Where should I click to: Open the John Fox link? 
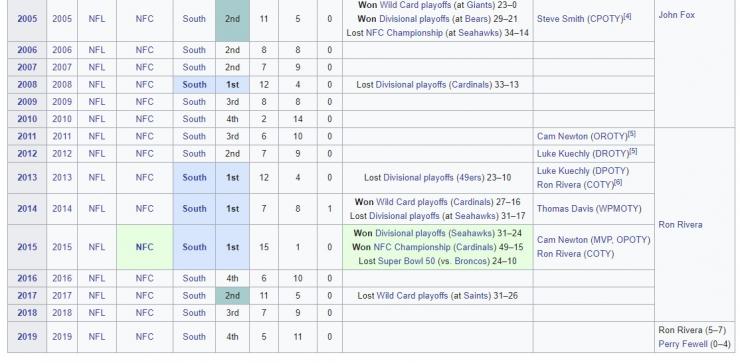(676, 15)
